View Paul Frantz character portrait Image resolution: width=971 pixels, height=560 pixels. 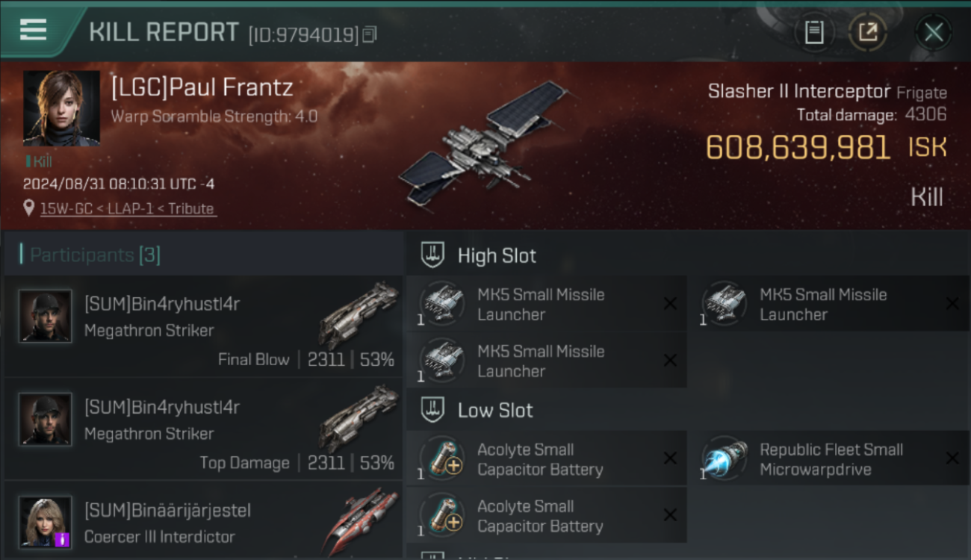click(x=61, y=108)
